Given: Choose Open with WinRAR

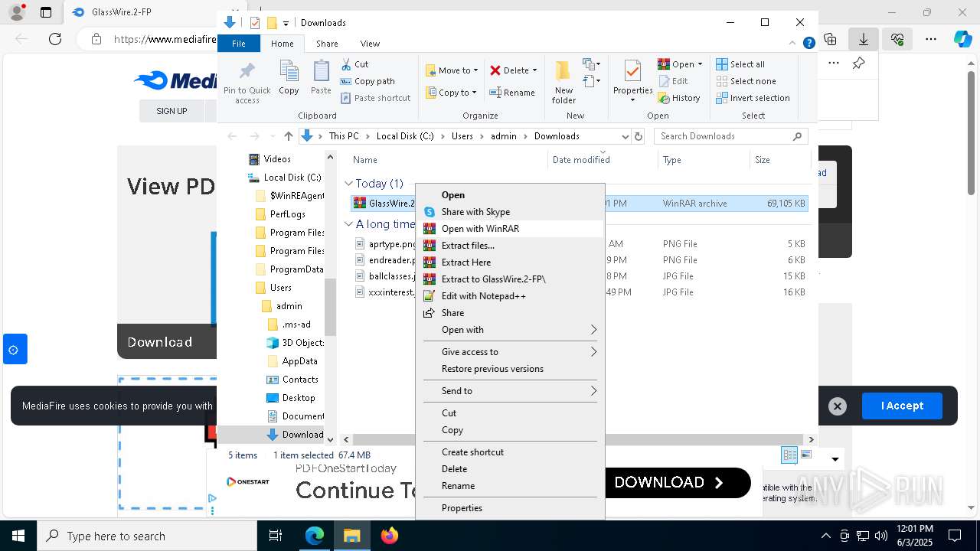Looking at the screenshot, I should click(x=510, y=229).
